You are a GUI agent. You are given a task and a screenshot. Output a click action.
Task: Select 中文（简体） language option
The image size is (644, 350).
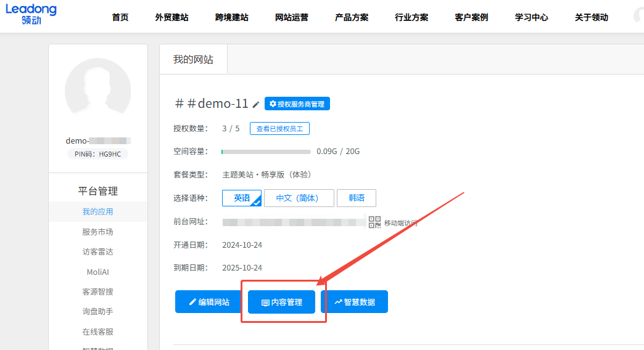point(299,198)
